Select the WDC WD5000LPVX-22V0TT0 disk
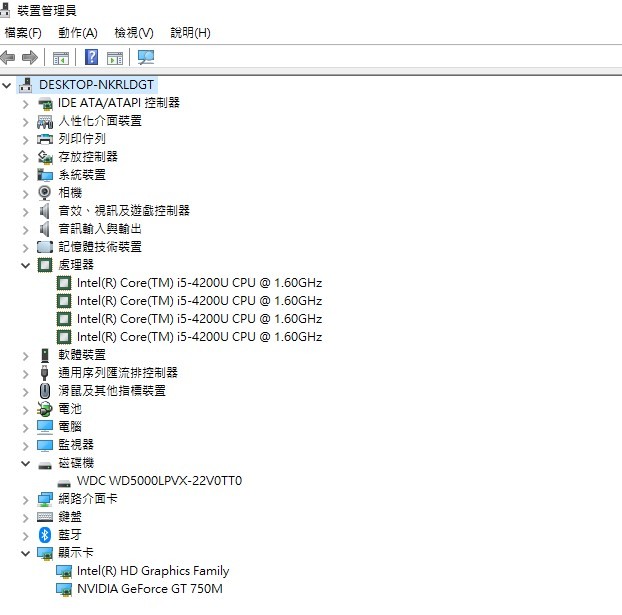Screen dimensions: 622x615 159,481
